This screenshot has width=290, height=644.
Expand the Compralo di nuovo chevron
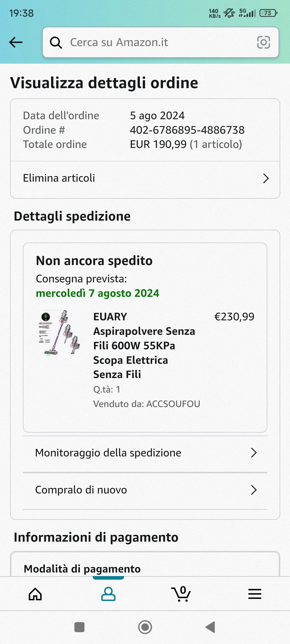pos(254,490)
